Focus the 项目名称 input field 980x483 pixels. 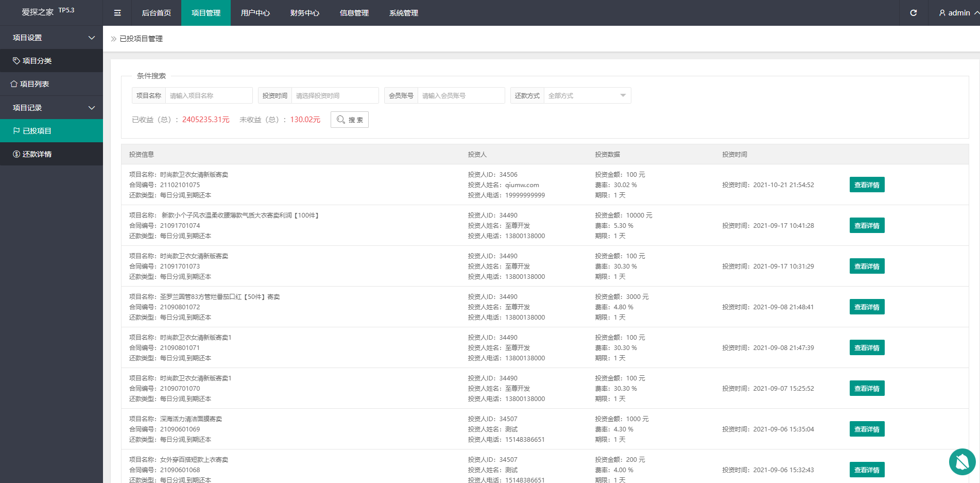point(209,95)
